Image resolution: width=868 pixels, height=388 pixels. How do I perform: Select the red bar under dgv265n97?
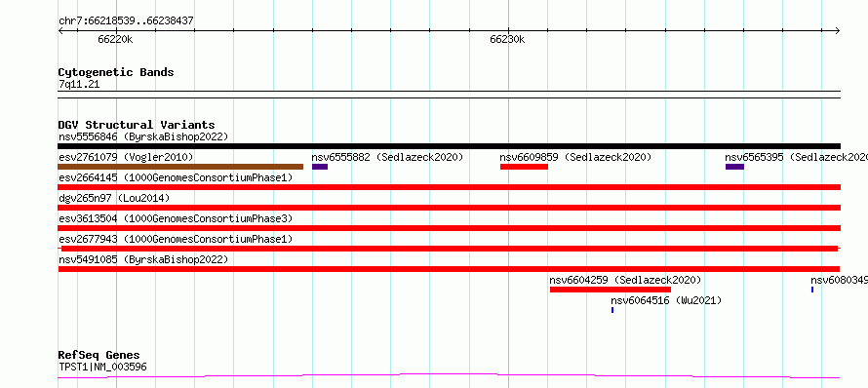tap(449, 208)
